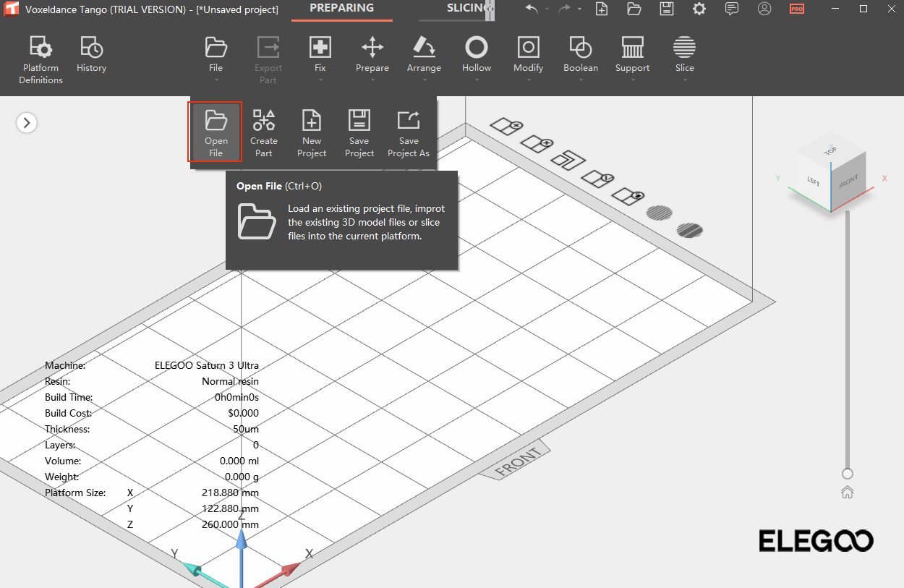Open the redo history dropdown arrow
Screen dimensions: 904x588
tap(579, 9)
